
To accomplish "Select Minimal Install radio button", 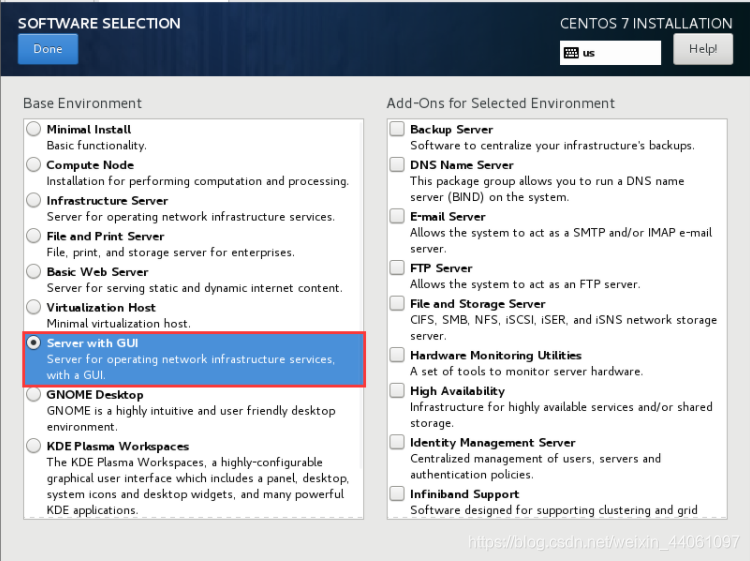I will click(33, 129).
